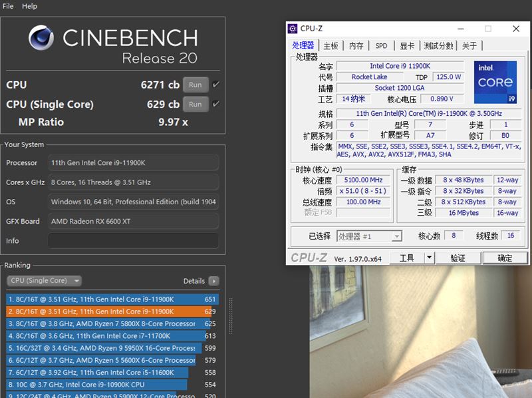Open the CPU (Single Core) ranking dropdown
Viewport: 532px width, 398px height.
[44, 281]
